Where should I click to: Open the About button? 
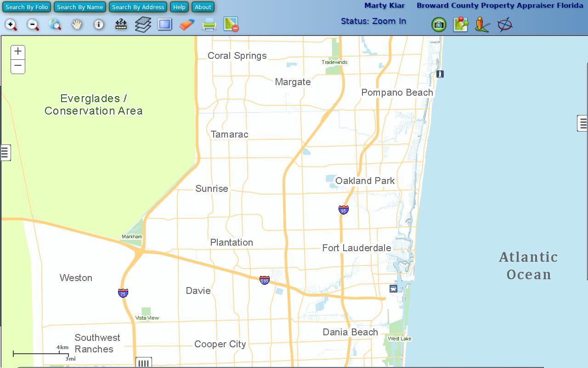click(203, 7)
